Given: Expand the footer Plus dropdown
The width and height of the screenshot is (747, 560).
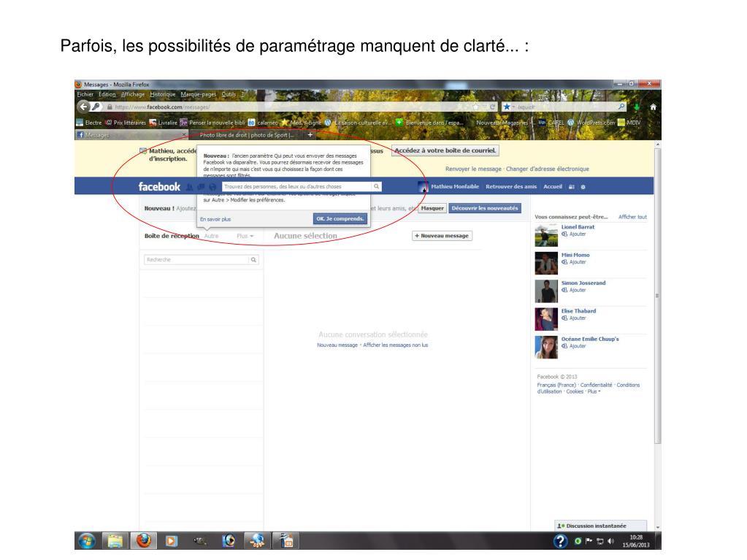Looking at the screenshot, I should (594, 391).
